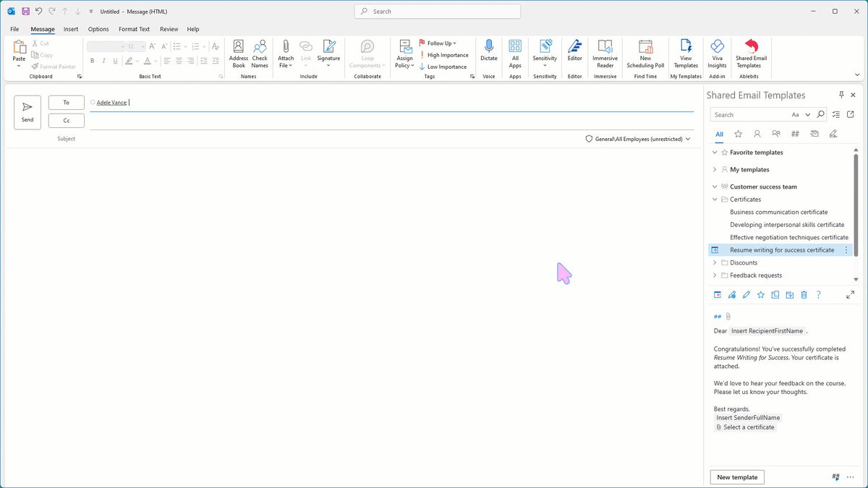Mark message as High Importance
This screenshot has width=868, height=488.
click(x=443, y=55)
